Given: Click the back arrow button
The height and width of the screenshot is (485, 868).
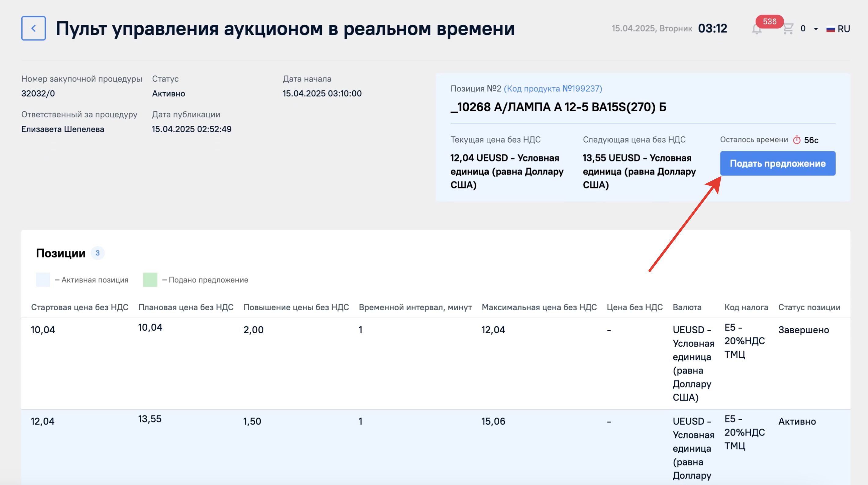Looking at the screenshot, I should click(x=33, y=28).
